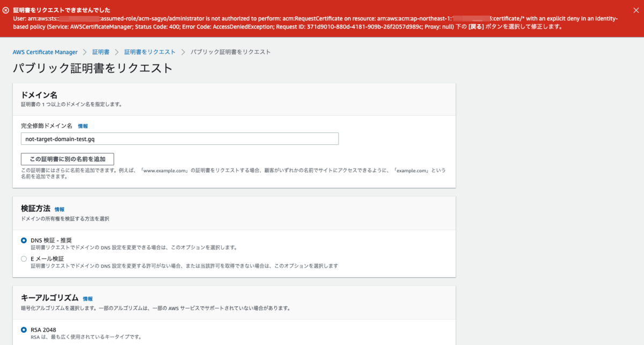Viewport: 644px width, 345px height.
Task: Select RSA 2048 radio button
Action: pos(24,329)
